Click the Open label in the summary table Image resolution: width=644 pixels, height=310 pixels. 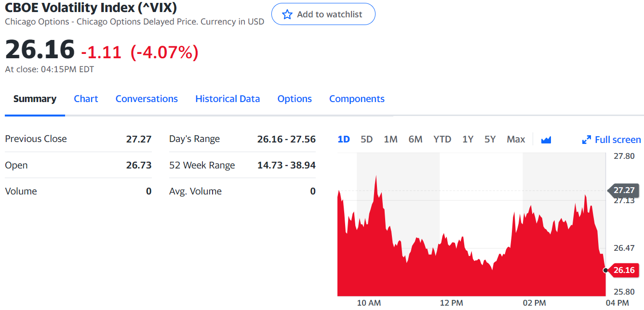16,165
